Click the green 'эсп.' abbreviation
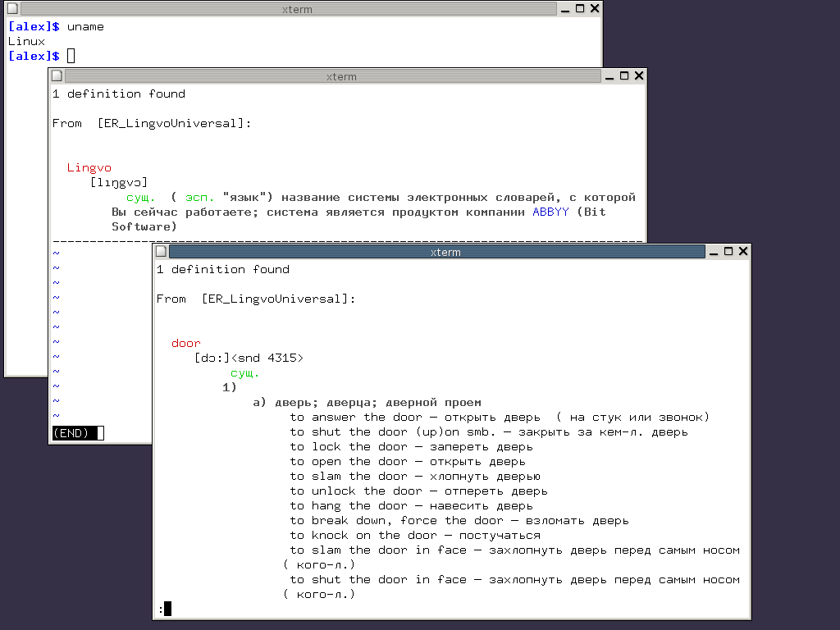 [x=200, y=197]
